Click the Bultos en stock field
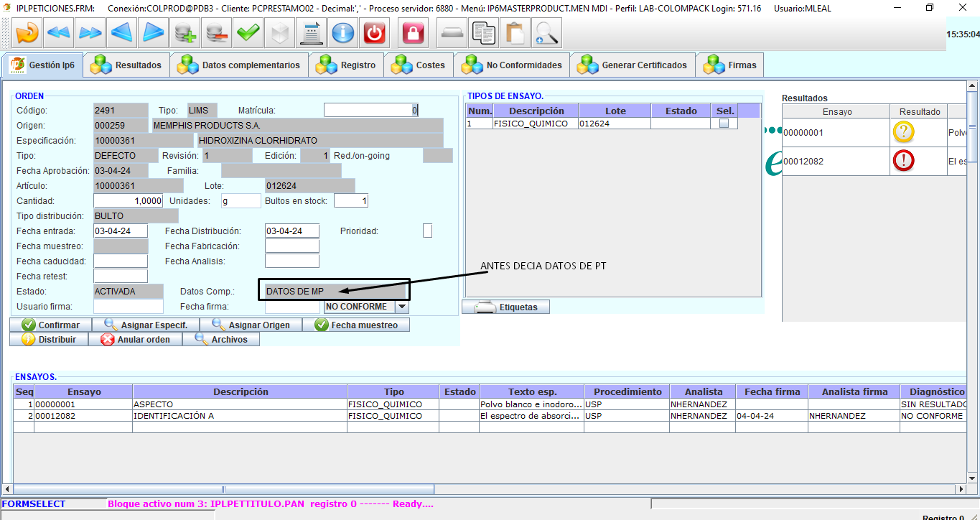This screenshot has width=980, height=520. click(x=351, y=201)
